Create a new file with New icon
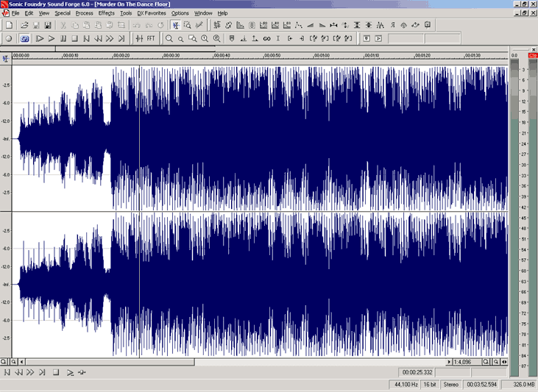Image resolution: width=538 pixels, height=392 pixels. [x=10, y=25]
